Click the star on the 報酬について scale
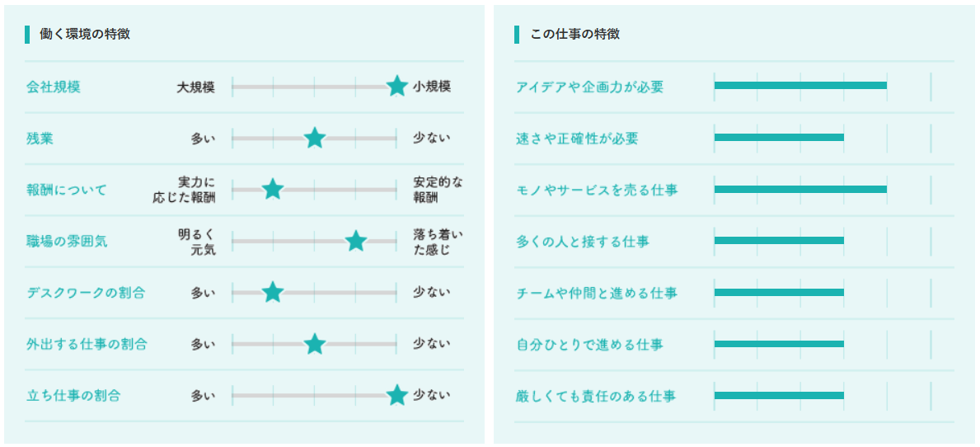Screen dimensions: 980x447 coord(273,190)
